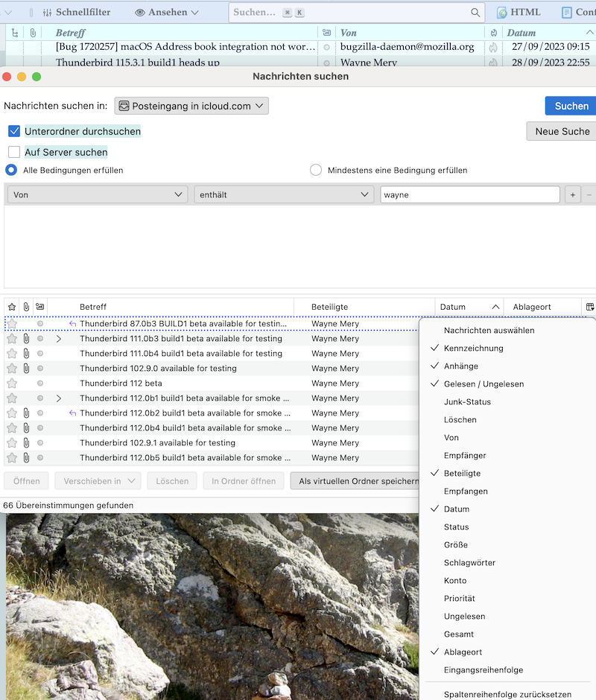Click the Schnellfilter toolbar icon
Viewport: 596px width, 700px height.
48,13
